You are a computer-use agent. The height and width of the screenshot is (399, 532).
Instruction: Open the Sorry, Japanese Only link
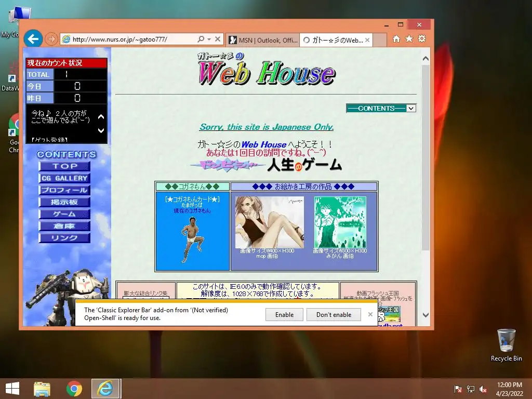pyautogui.click(x=267, y=127)
